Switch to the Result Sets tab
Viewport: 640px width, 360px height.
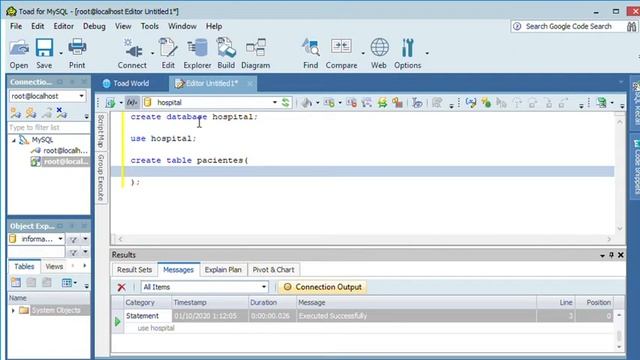tap(134, 270)
